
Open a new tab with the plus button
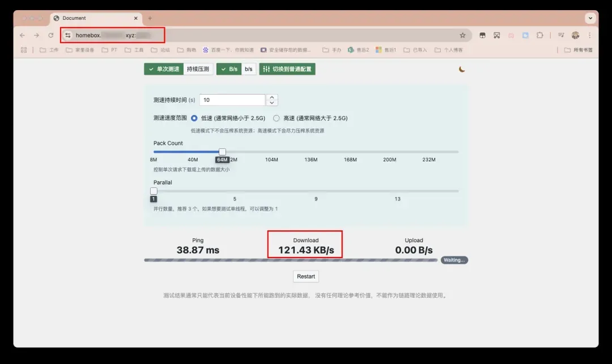[x=150, y=18]
